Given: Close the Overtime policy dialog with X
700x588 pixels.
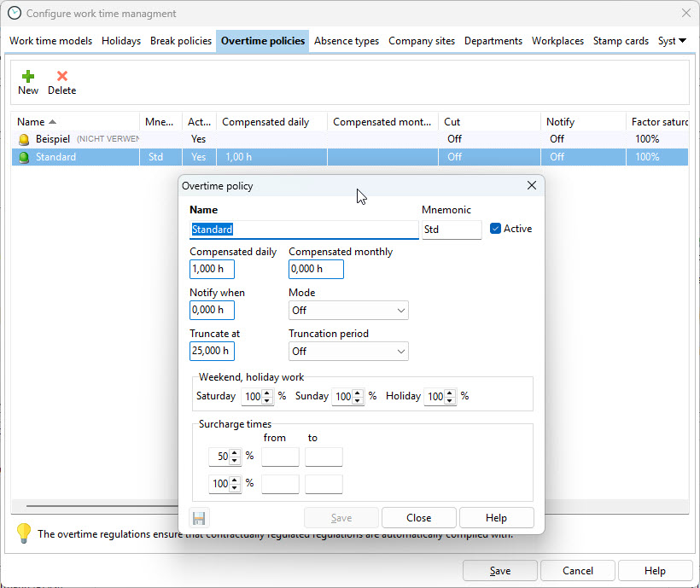Looking at the screenshot, I should (532, 185).
